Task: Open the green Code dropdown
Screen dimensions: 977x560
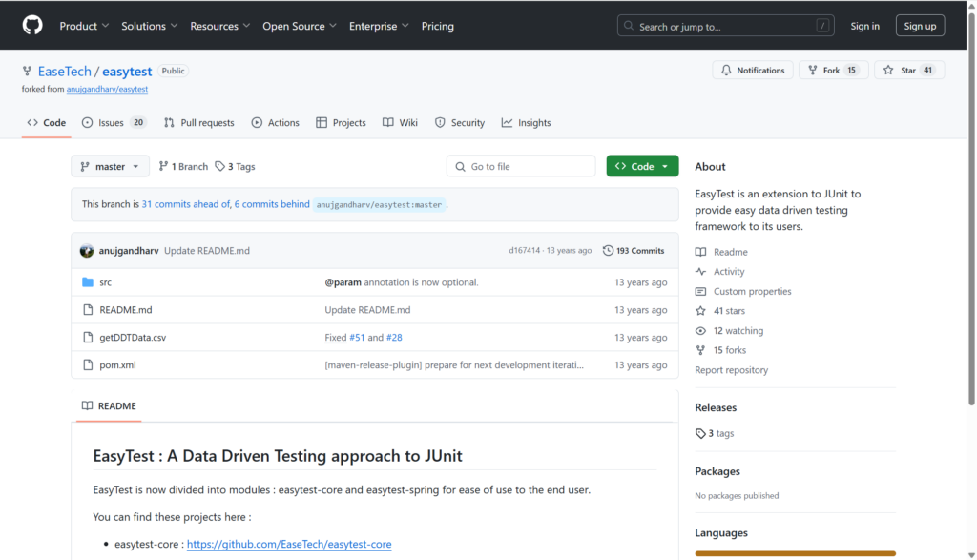Action: tap(642, 167)
